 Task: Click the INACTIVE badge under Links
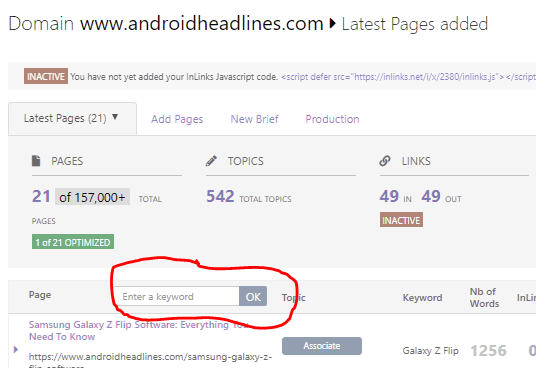[x=401, y=220]
